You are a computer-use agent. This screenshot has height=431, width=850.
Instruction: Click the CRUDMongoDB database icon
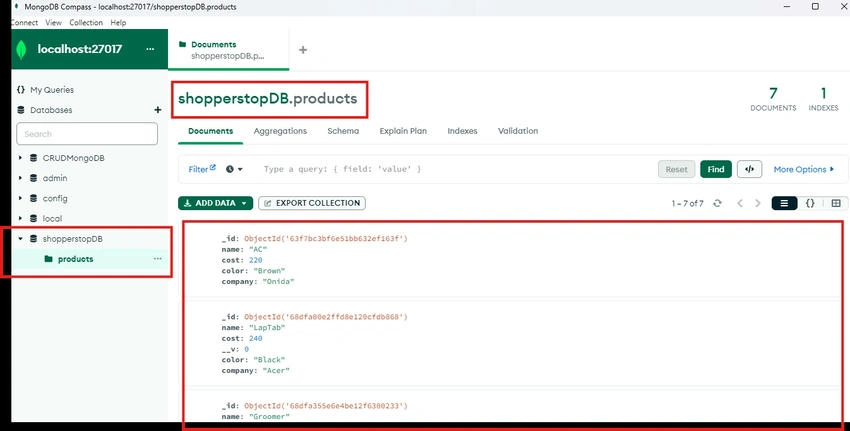[34, 158]
